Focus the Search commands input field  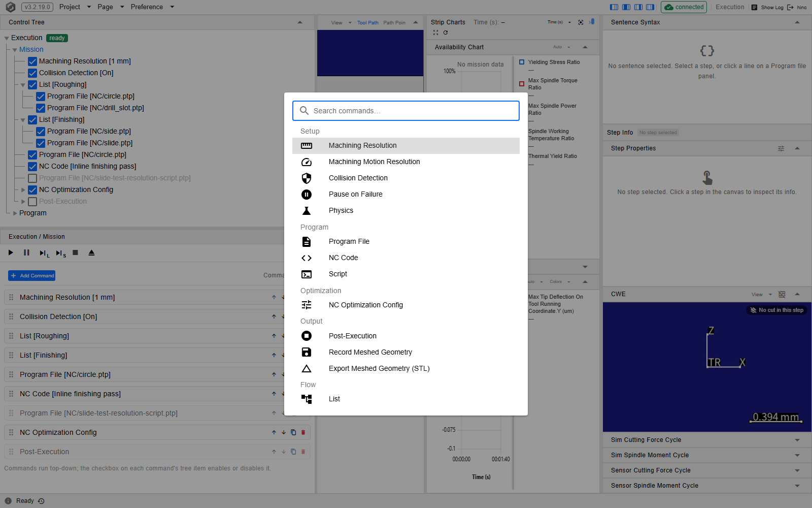(406, 111)
